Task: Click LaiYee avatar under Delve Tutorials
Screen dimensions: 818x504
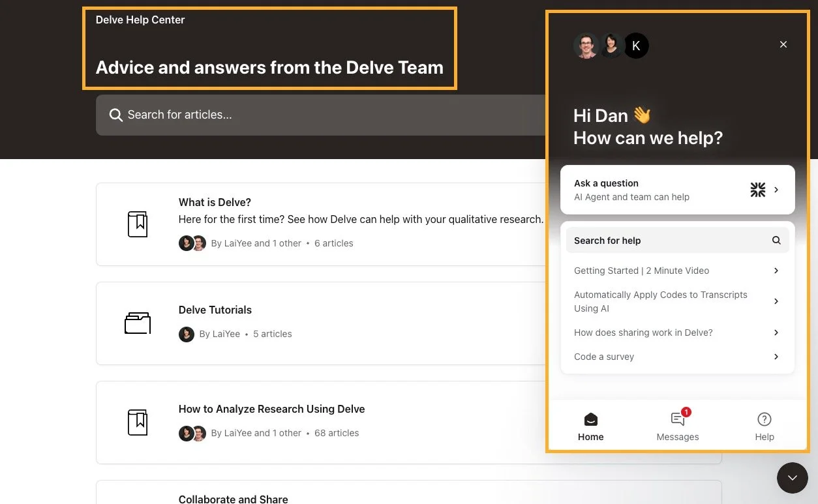Action: [x=187, y=334]
